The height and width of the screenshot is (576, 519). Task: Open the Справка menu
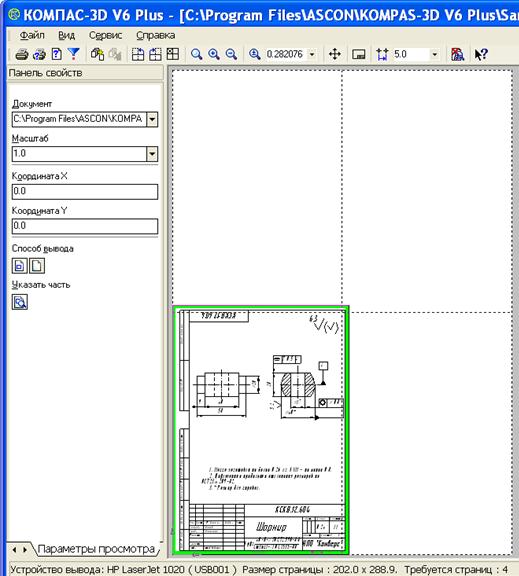(156, 35)
